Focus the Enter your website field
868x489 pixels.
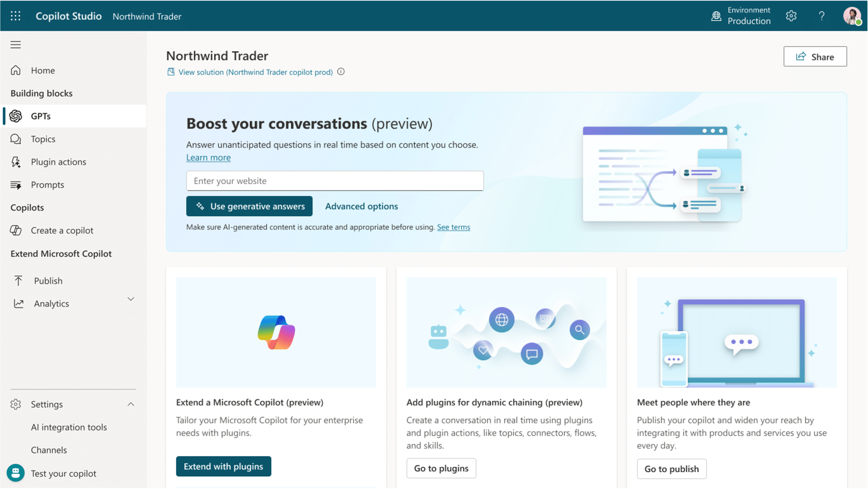point(335,181)
